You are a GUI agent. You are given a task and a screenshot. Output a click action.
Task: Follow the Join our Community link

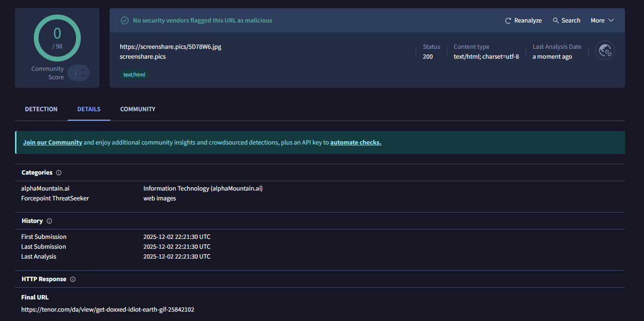pyautogui.click(x=53, y=142)
